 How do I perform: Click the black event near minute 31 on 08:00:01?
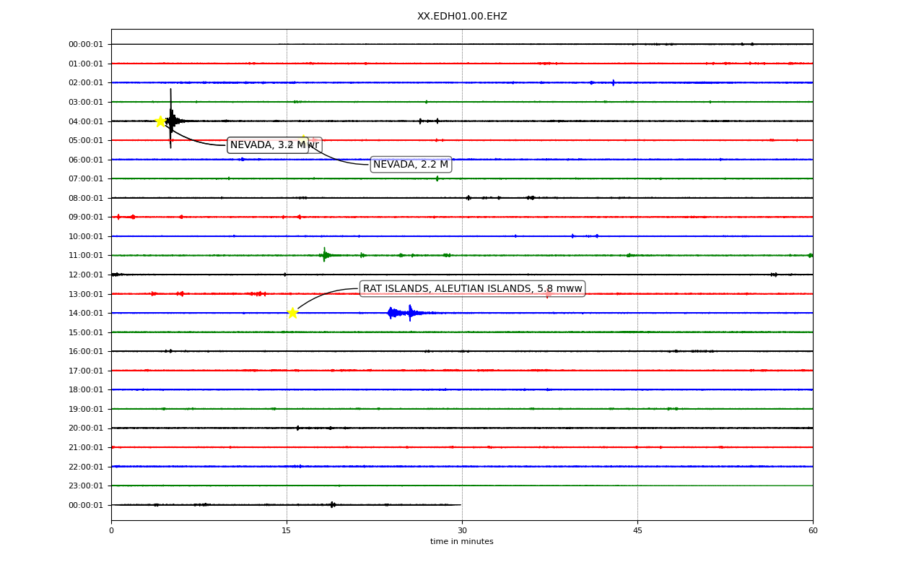pos(468,197)
